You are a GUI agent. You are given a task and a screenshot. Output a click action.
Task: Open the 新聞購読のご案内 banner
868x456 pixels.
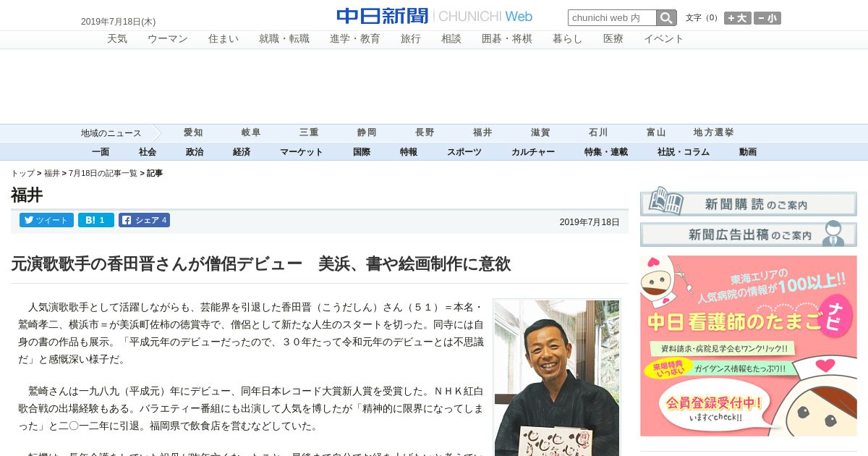pyautogui.click(x=749, y=202)
